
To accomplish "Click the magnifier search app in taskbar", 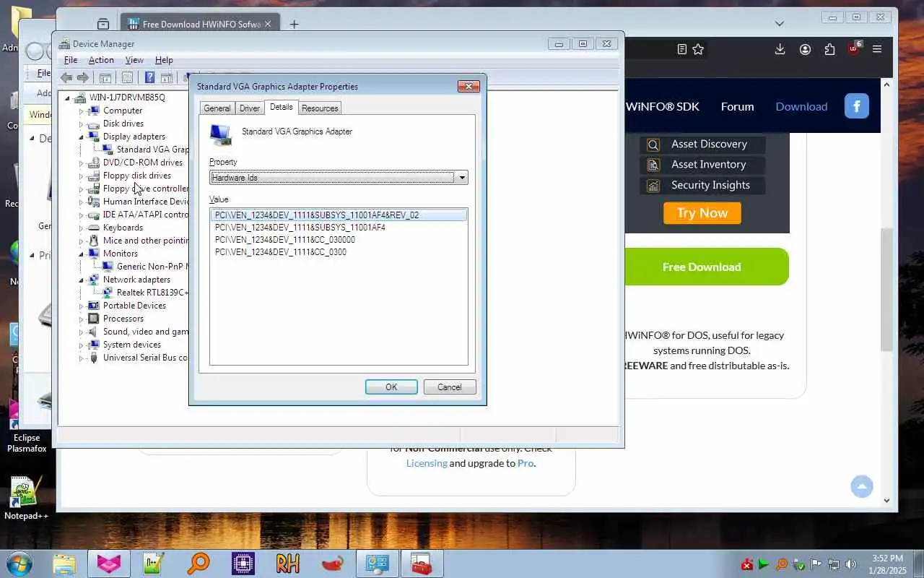I will (198, 564).
